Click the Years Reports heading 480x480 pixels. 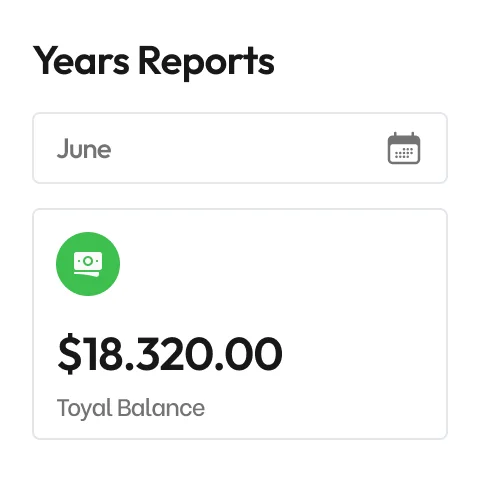click(x=154, y=61)
